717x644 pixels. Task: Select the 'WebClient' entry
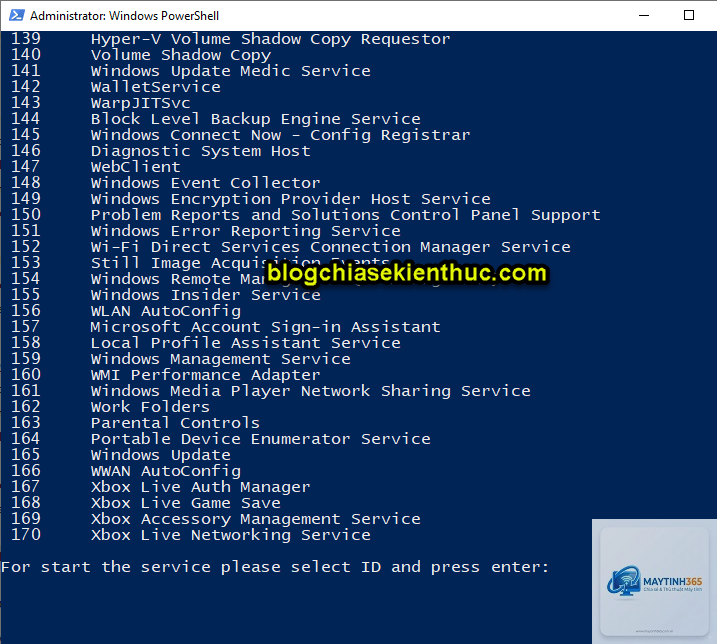(x=135, y=167)
